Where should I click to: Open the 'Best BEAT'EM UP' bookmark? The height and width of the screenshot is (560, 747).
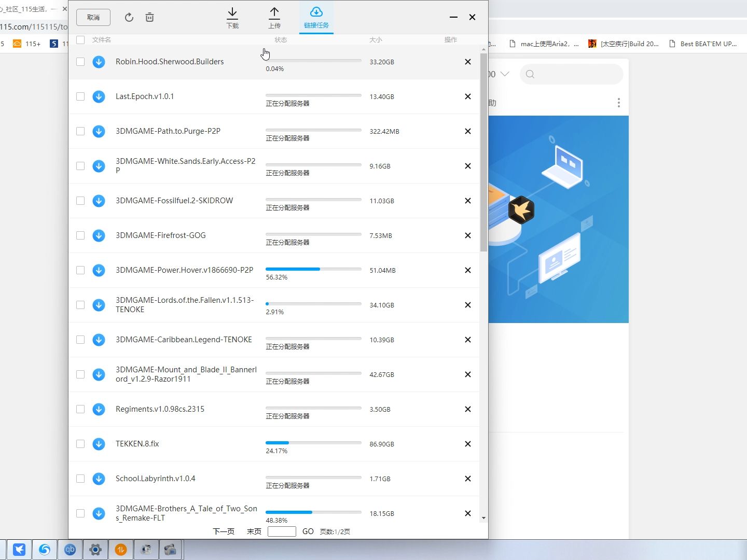pos(703,44)
